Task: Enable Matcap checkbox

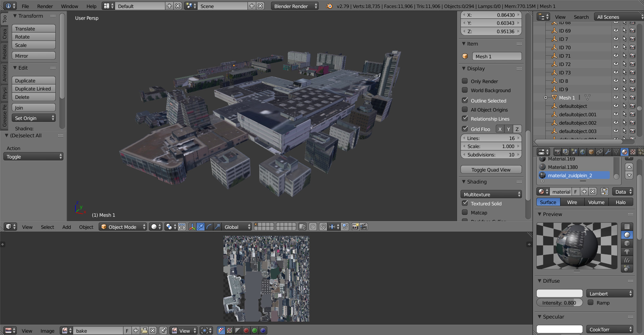Action: click(x=465, y=212)
